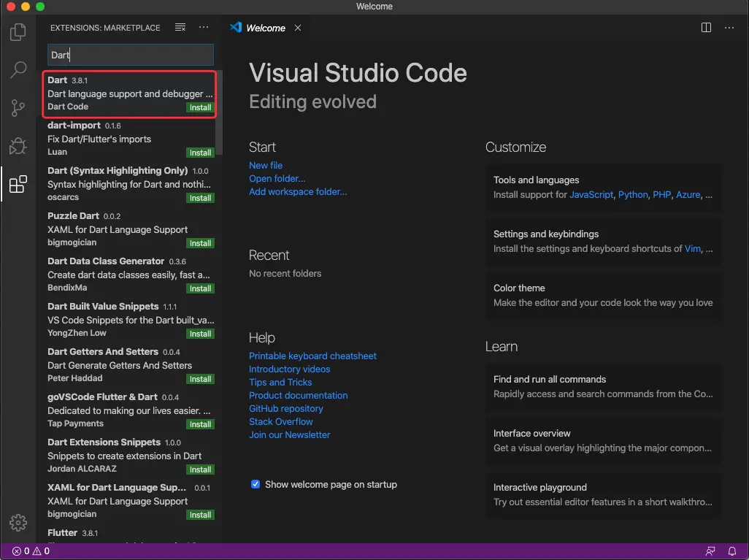Open Dart Data Class Generator details
Screen dimensions: 749x560
pyautogui.click(x=129, y=275)
